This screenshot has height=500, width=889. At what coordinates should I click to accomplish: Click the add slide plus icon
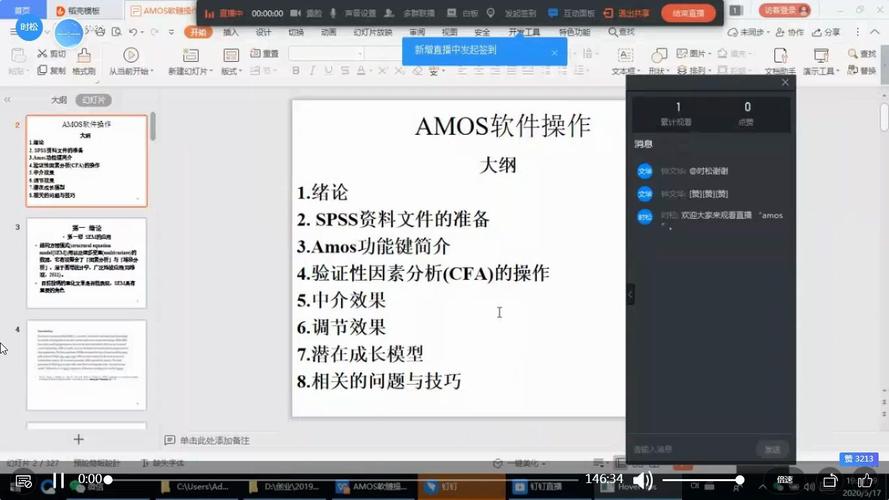tap(79, 439)
